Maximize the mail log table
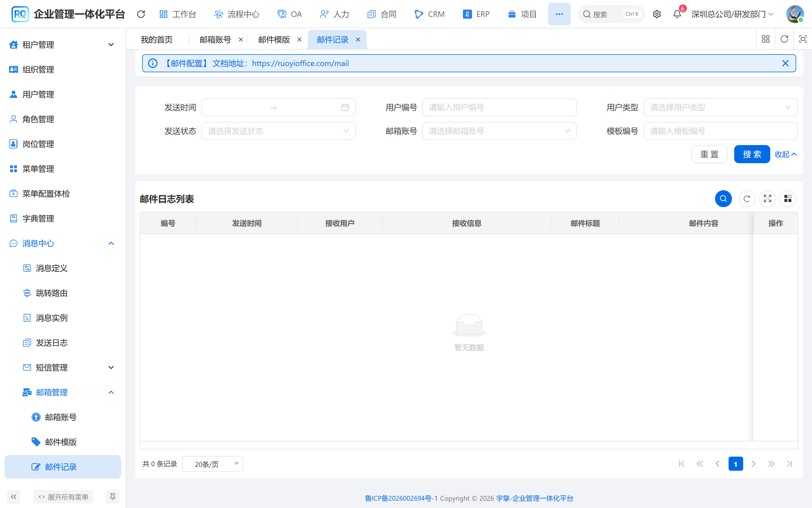812x508 pixels. (767, 199)
